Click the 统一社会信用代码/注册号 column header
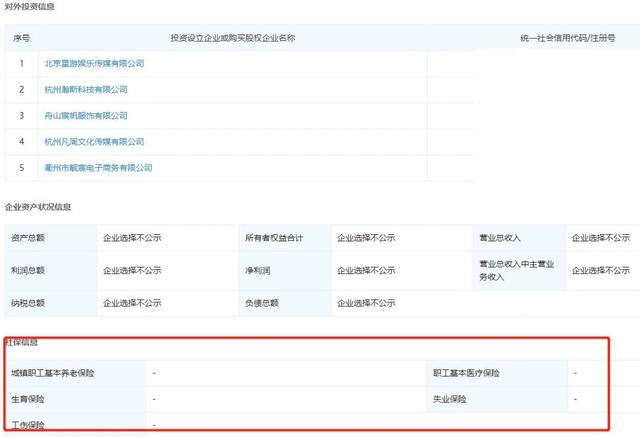 point(568,38)
